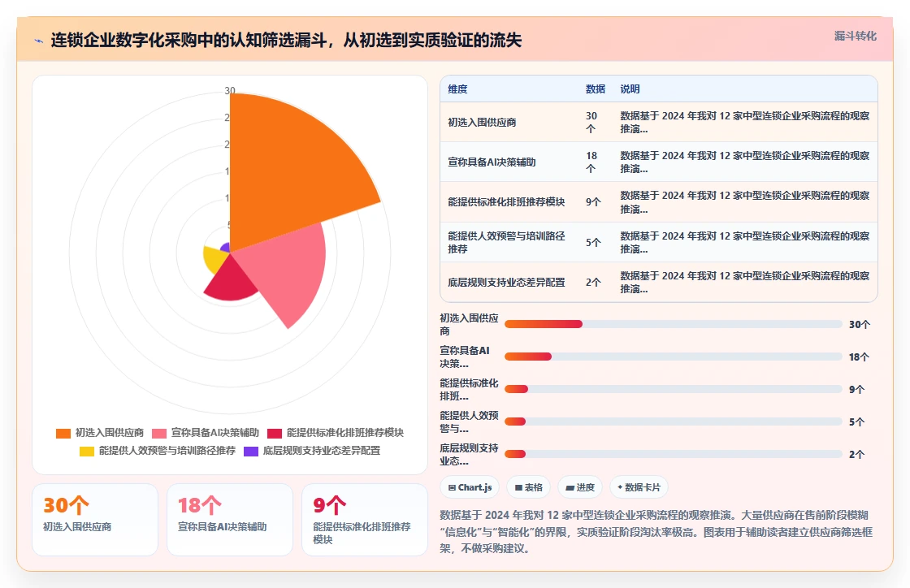Click the 说明 column header
The image size is (910, 588).
tap(630, 89)
